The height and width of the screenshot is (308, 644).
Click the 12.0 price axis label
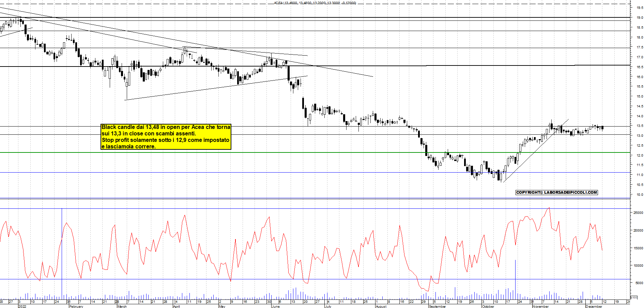pos(640,155)
